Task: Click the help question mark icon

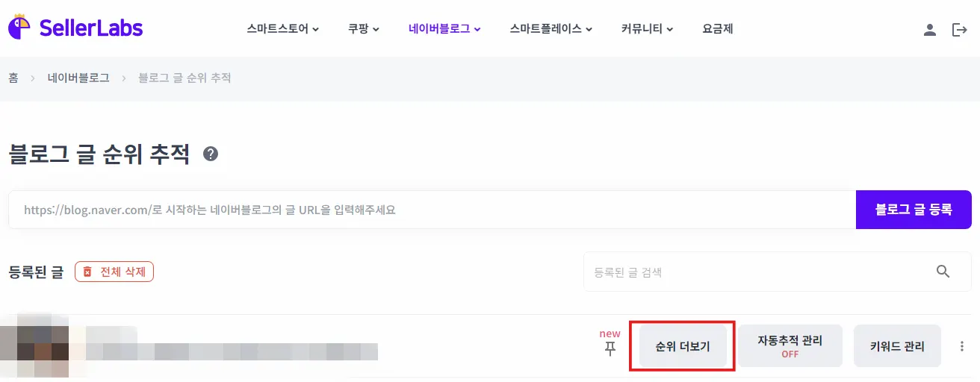Action: [x=211, y=154]
